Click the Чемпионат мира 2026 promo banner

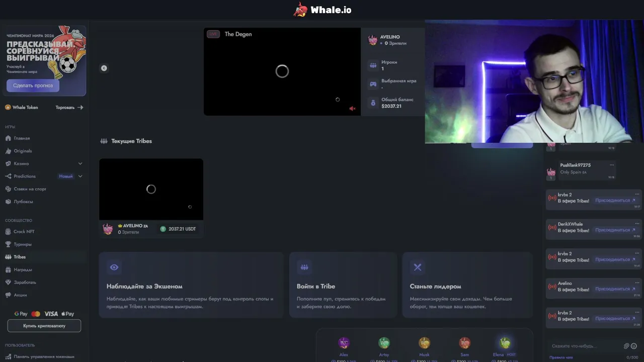coord(45,60)
